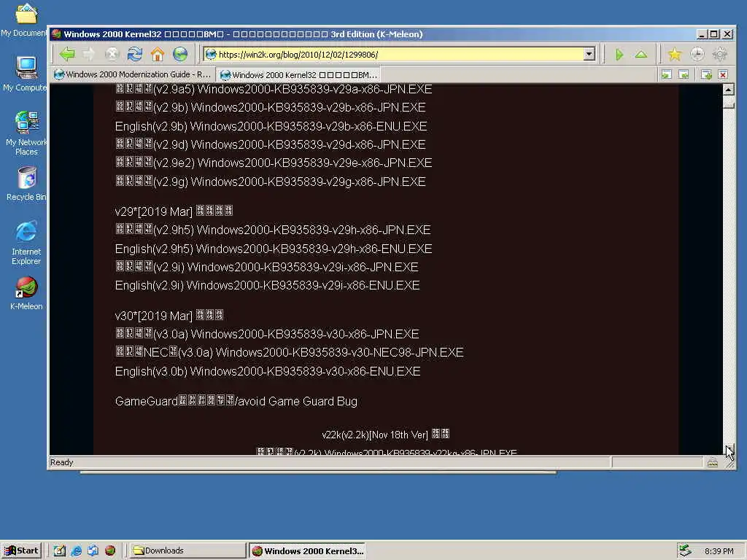Screen dimensions: 747x560
Task: Open Downloads window from taskbar
Action: coord(187,551)
